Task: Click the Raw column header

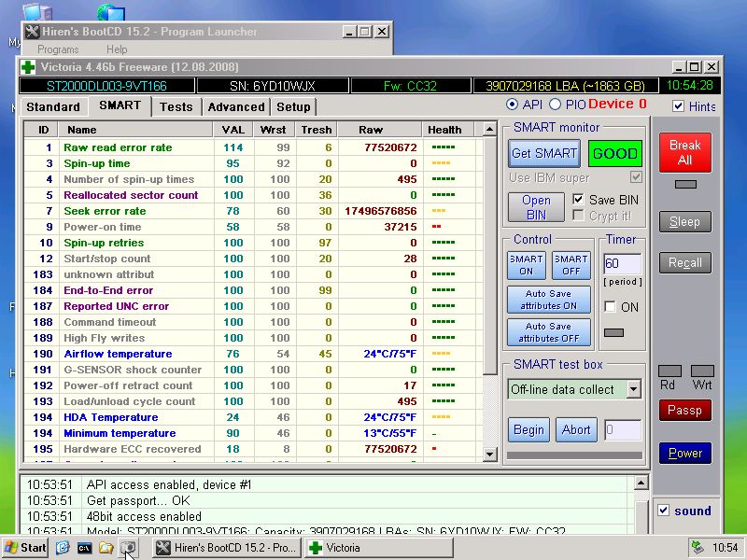Action: 380,130
